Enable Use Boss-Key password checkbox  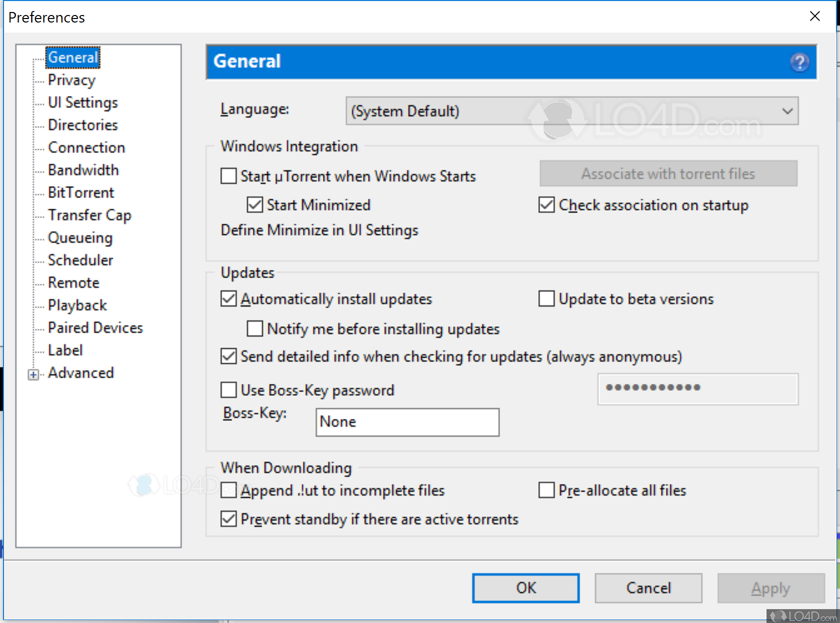(229, 390)
